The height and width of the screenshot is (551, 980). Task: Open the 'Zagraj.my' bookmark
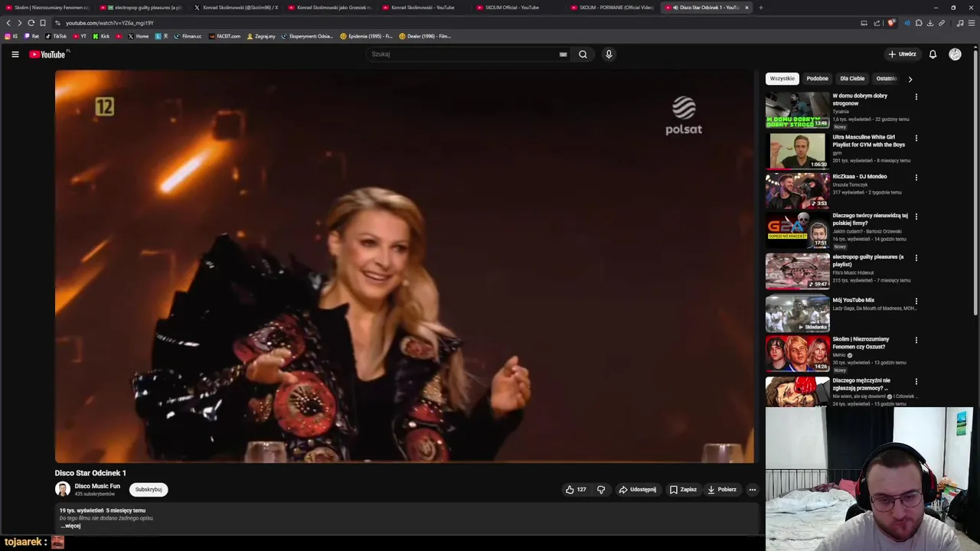[x=261, y=36]
